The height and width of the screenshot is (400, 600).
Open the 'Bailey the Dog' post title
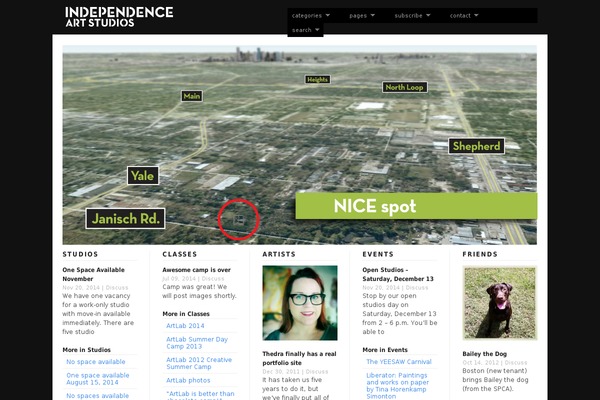pos(484,354)
